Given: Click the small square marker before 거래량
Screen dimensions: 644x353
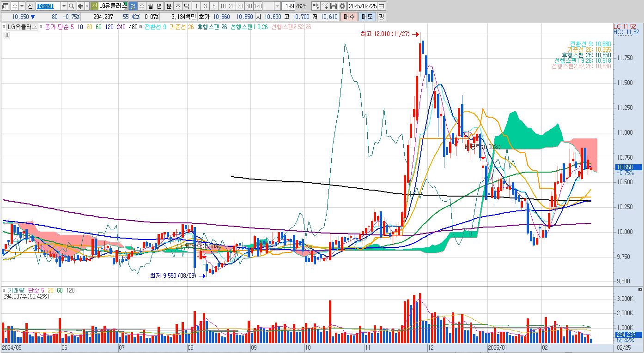Looking at the screenshot, I should 5,291.
